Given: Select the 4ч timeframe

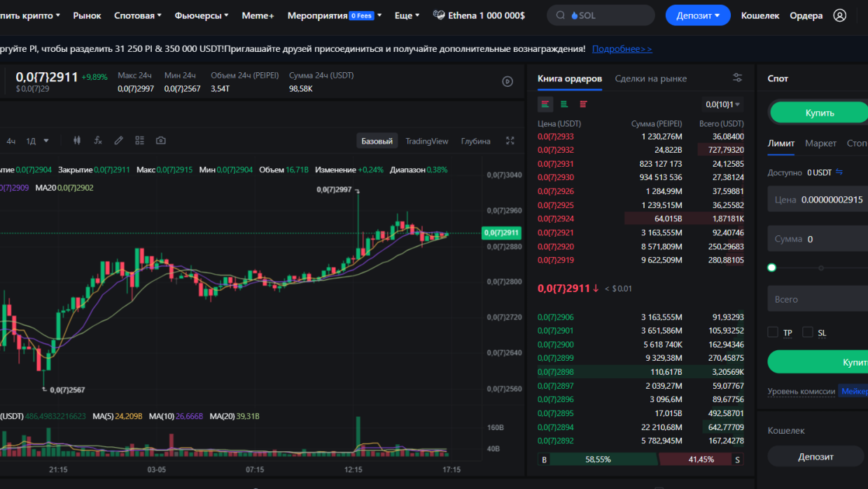Looking at the screenshot, I should (x=11, y=141).
